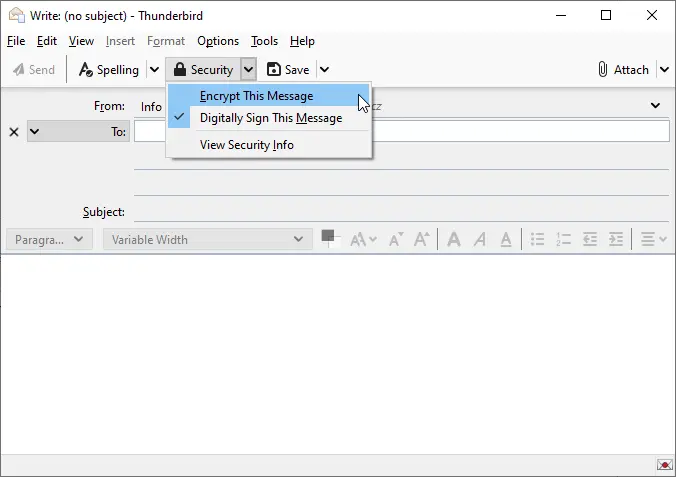Open View Security Info
This screenshot has height=477, width=676.
[x=269, y=145]
